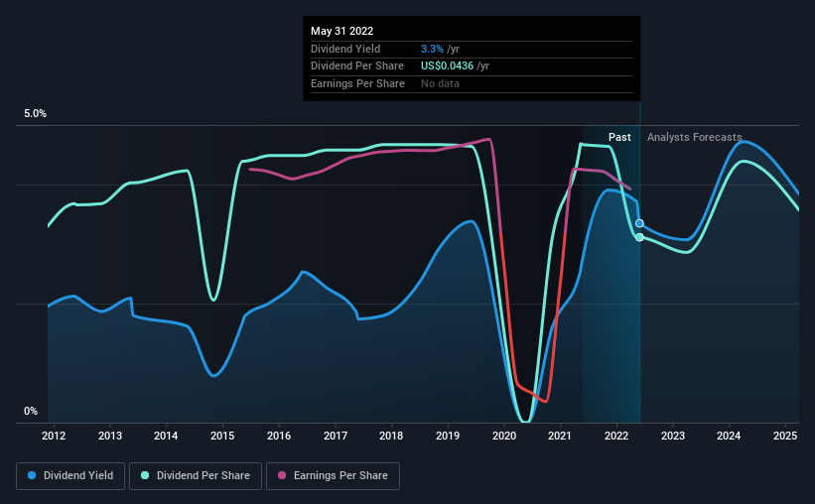
Task: Click the 5.0% y-axis label
Action: tap(36, 114)
